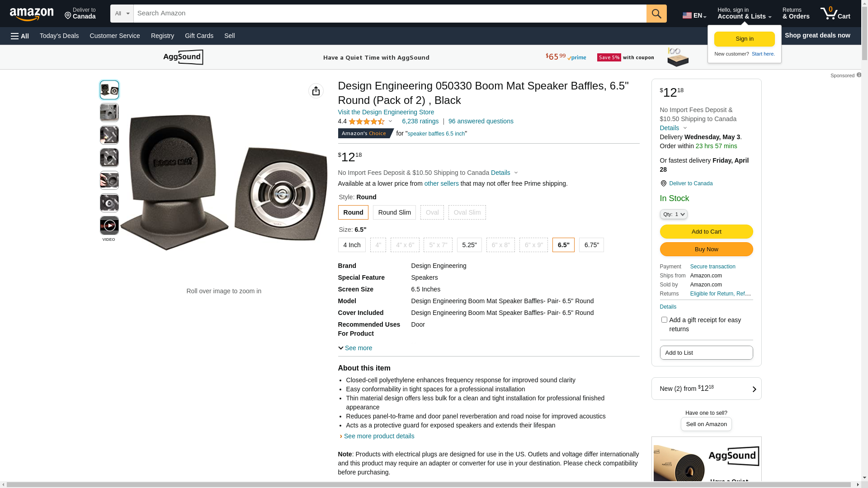Screen dimensions: 868x488
Task: Click inside the Search Amazon field
Action: click(x=390, y=14)
